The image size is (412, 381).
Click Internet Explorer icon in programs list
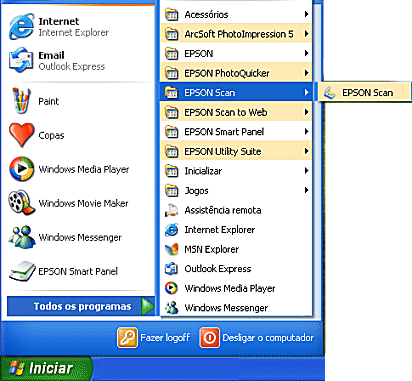pos(172,230)
